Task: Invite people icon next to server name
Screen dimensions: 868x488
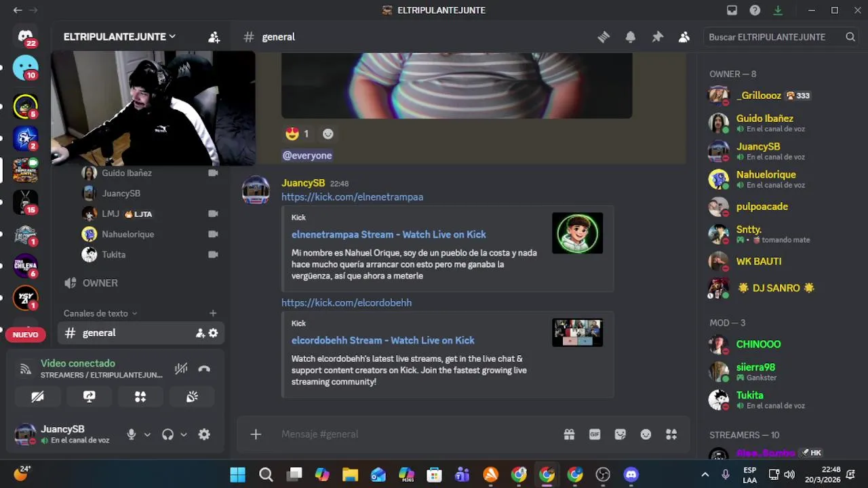Action: click(214, 37)
